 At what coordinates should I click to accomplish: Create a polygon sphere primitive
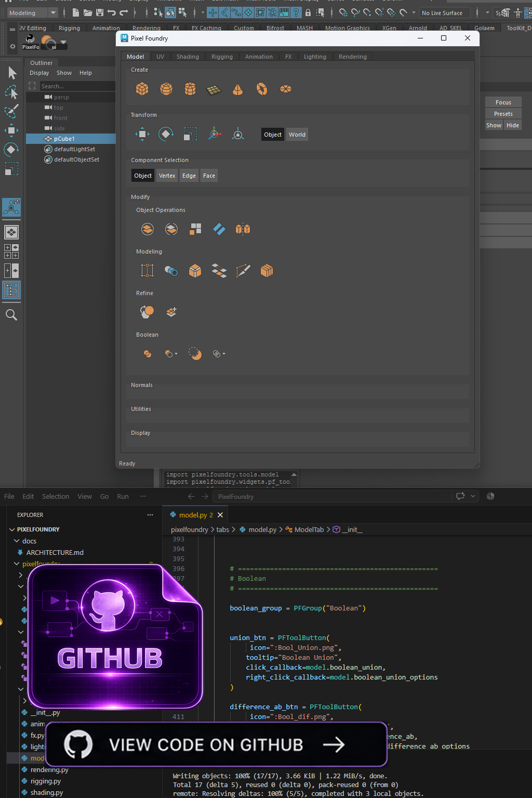click(x=166, y=89)
